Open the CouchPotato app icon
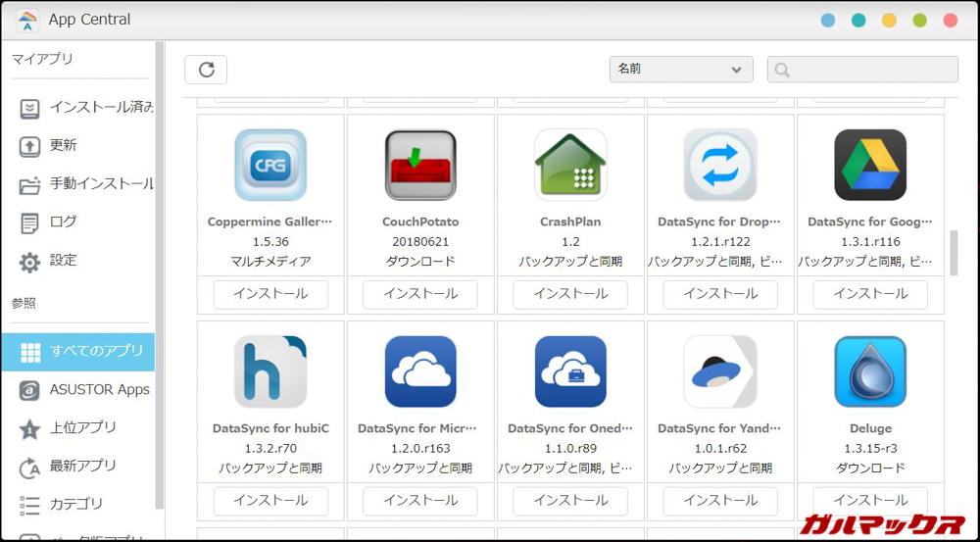This screenshot has height=542, width=980. [x=420, y=165]
